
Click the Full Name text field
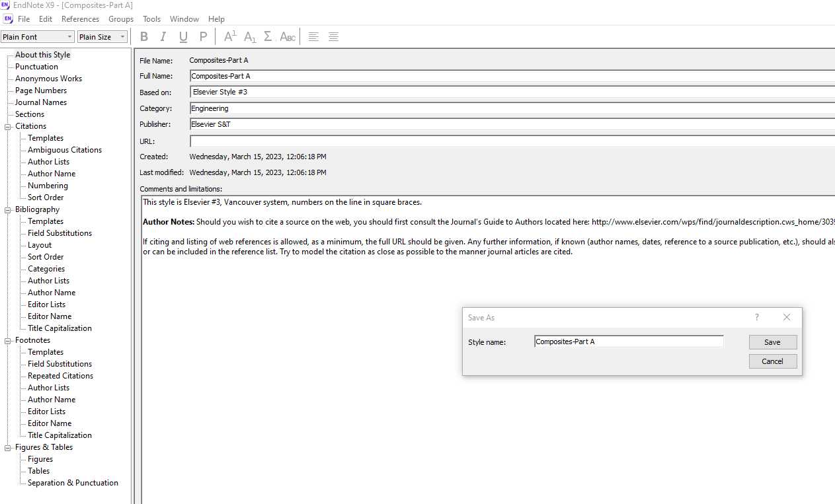(x=512, y=76)
